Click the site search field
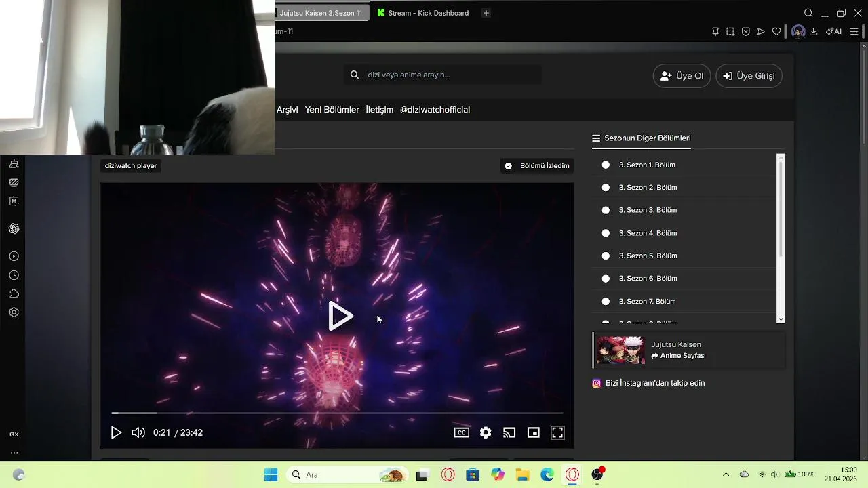The height and width of the screenshot is (488, 868). coord(443,75)
